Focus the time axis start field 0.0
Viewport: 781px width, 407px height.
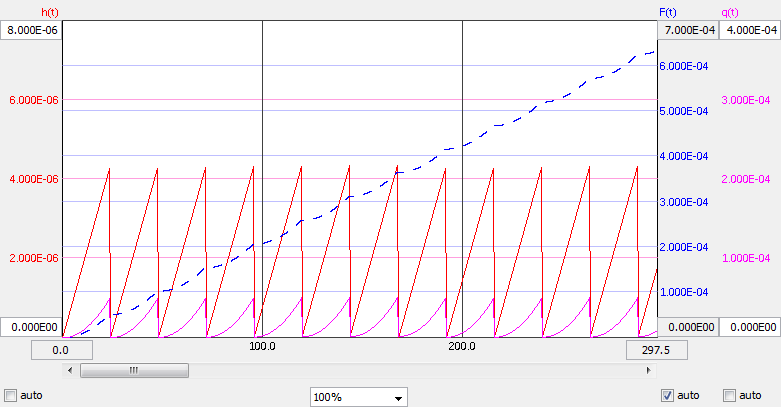61,350
